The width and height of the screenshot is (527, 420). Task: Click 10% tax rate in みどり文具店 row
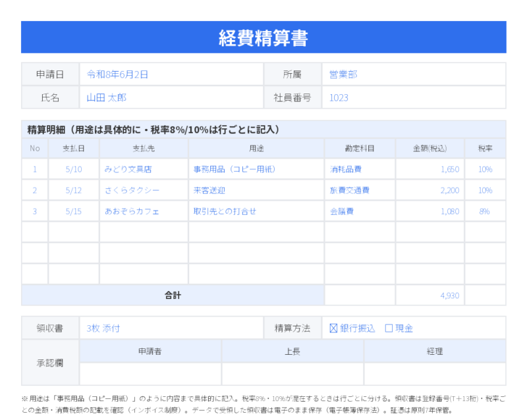pos(485,169)
